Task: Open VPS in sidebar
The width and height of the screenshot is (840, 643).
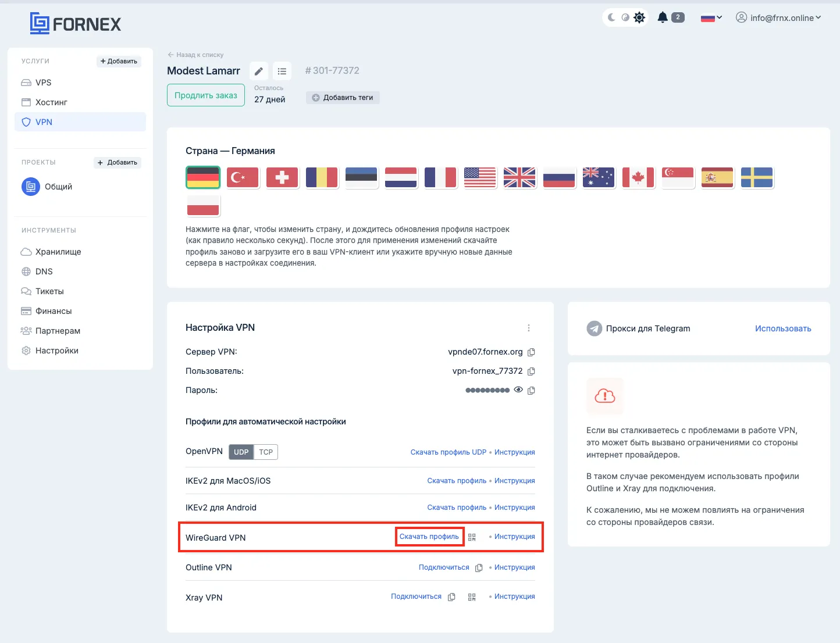Action: pos(80,83)
